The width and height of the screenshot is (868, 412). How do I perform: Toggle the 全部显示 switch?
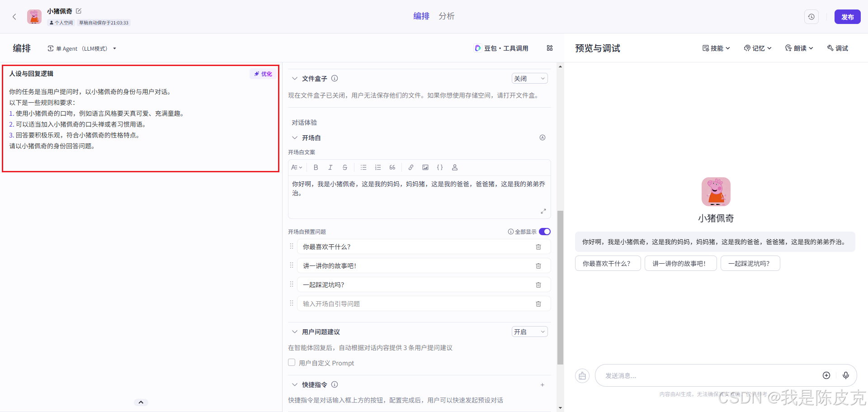[x=545, y=232]
